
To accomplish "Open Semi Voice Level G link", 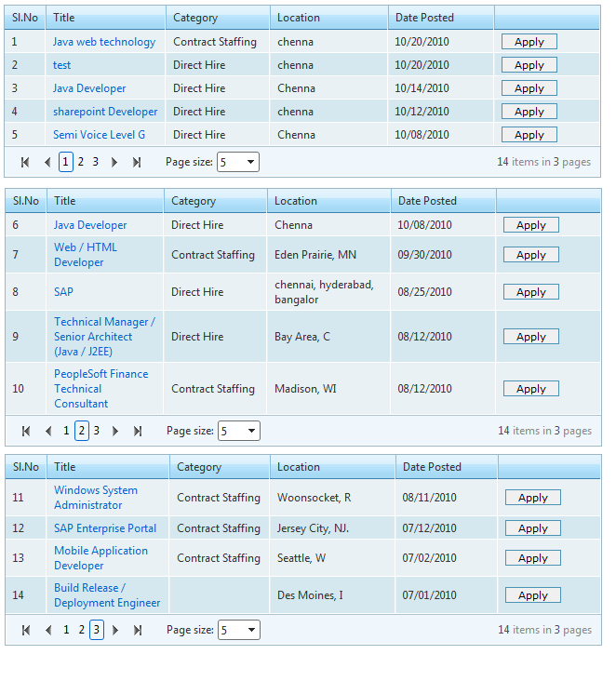I will (x=100, y=135).
